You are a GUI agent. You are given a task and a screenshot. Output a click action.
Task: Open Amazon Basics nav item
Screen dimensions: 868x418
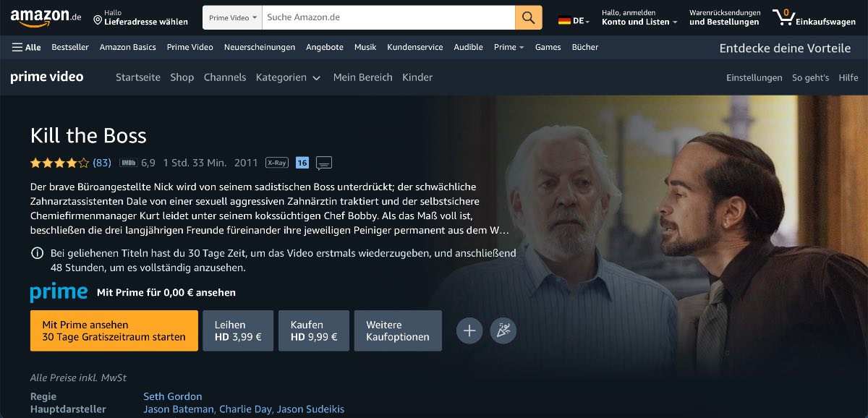(127, 47)
